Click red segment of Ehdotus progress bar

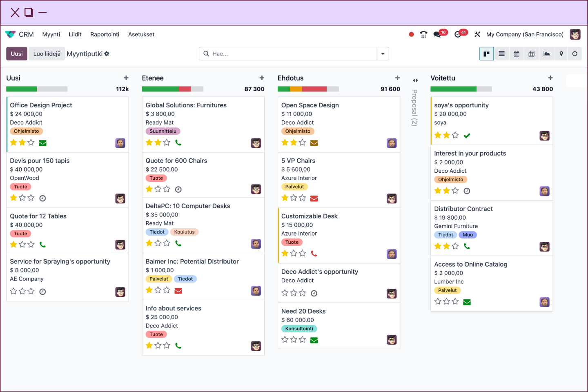[314, 89]
